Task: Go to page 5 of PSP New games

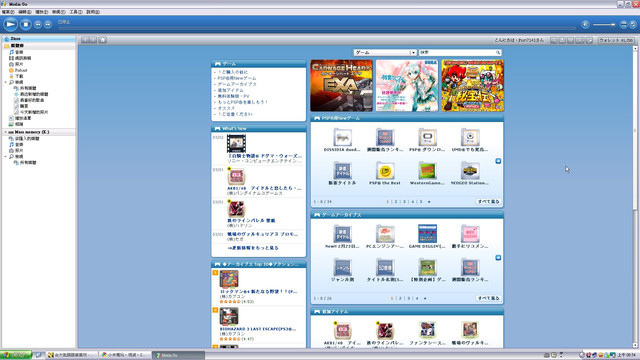Action: pos(421,202)
